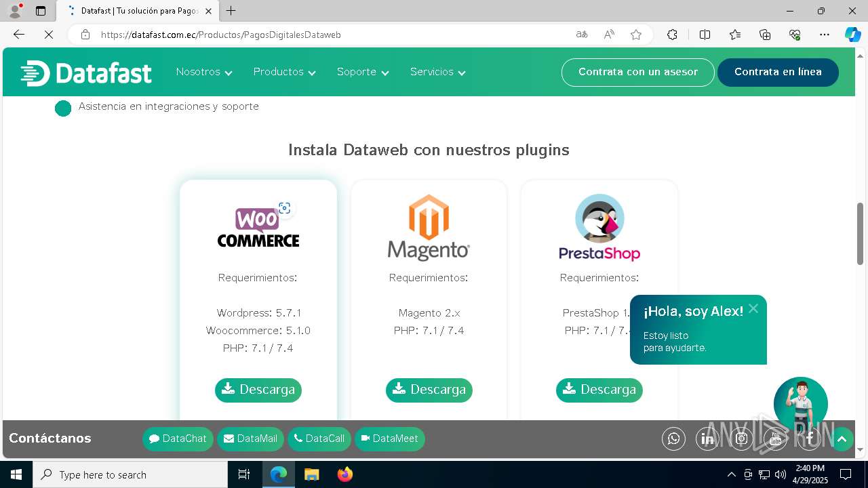
Task: Open the YouTube icon in footer bar
Action: [x=776, y=439]
